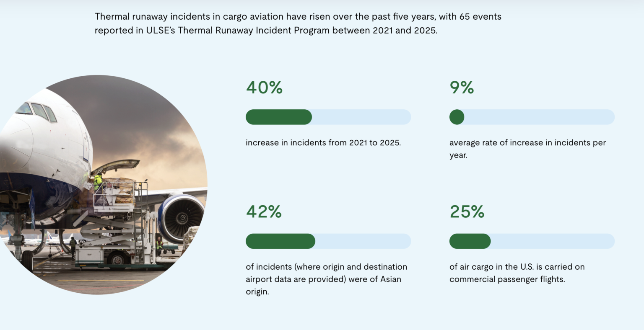The image size is (644, 330).
Task: Select the green 9% figure
Action: point(462,88)
